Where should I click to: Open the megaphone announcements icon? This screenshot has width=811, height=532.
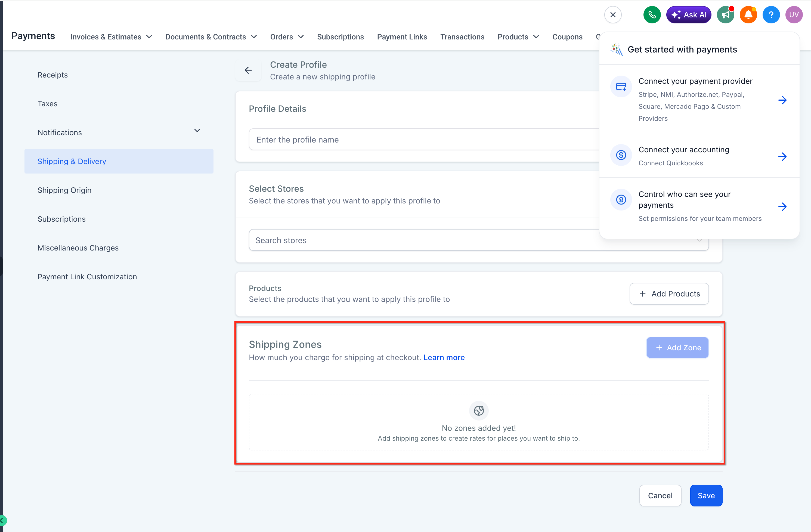[725, 15]
